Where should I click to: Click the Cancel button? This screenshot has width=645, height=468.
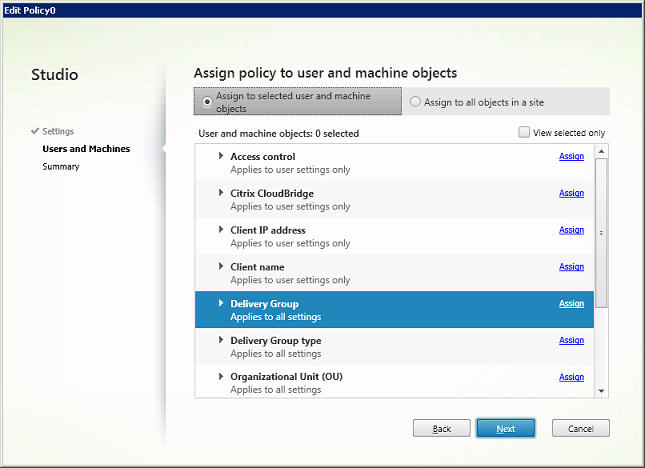click(580, 428)
